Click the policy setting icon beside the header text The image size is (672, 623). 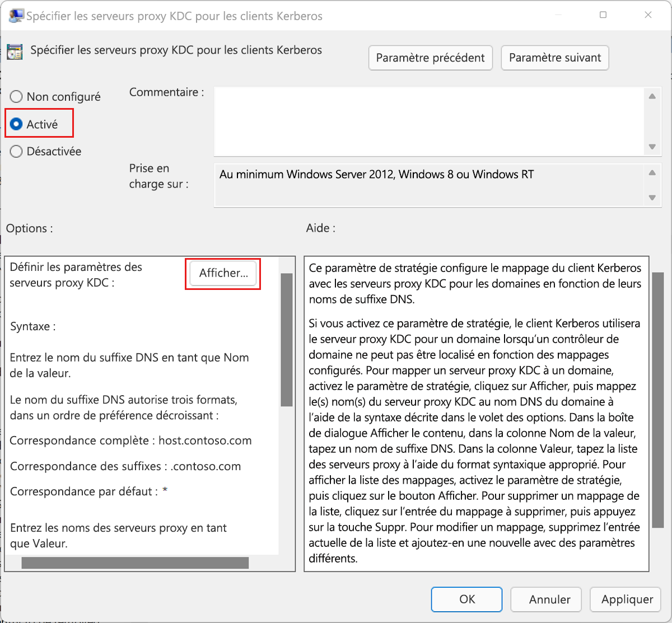(14, 51)
